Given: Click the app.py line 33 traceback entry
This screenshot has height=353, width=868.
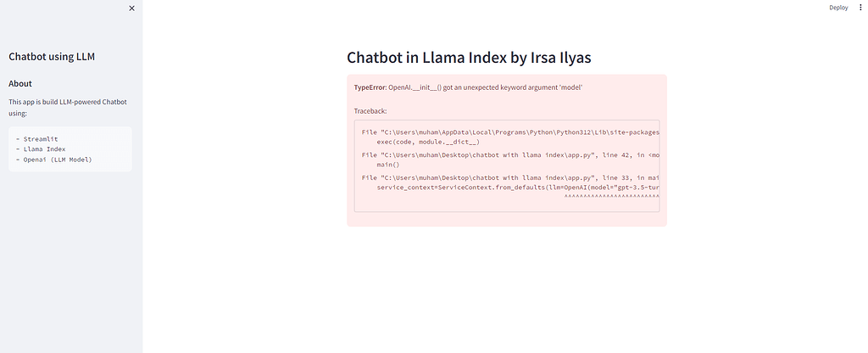Looking at the screenshot, I should point(510,178).
